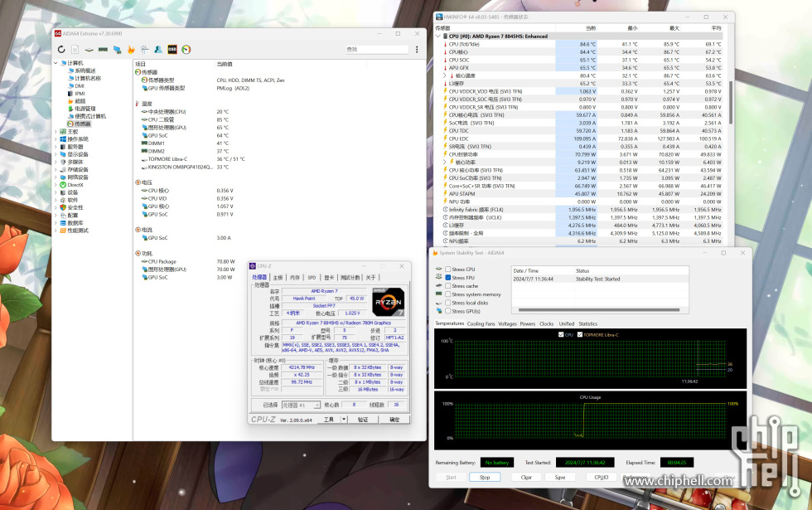
Task: Open the Report page icon in AIDA64 toolbar
Action: coord(75,49)
